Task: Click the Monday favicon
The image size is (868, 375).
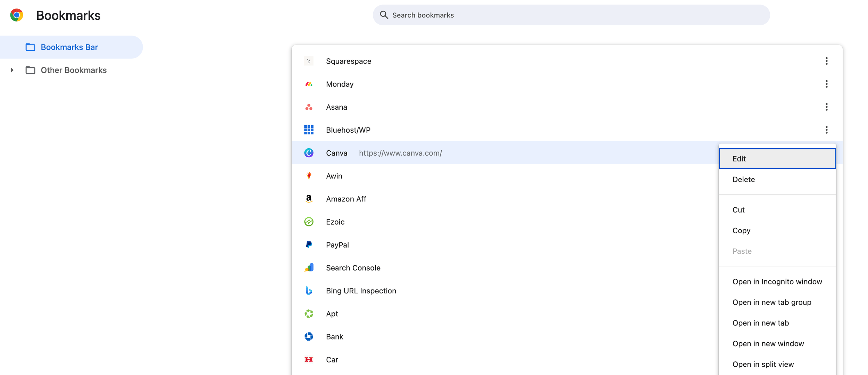Action: [x=309, y=84]
